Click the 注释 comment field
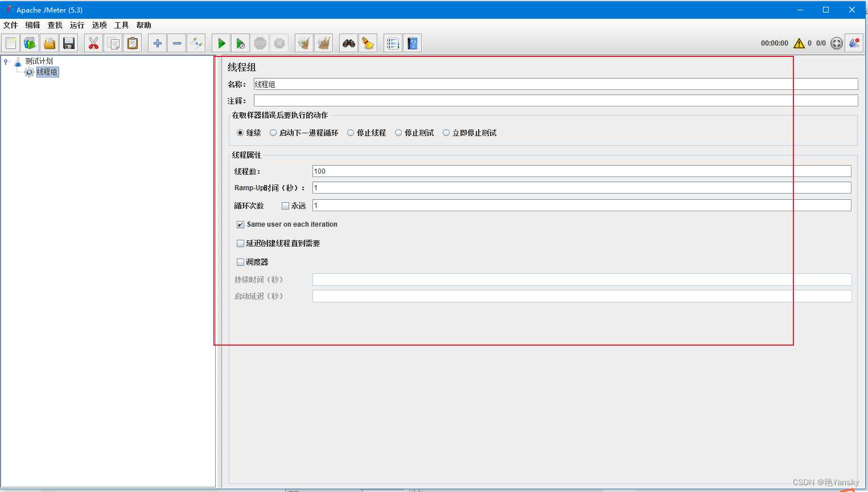The width and height of the screenshot is (868, 492). click(x=556, y=101)
